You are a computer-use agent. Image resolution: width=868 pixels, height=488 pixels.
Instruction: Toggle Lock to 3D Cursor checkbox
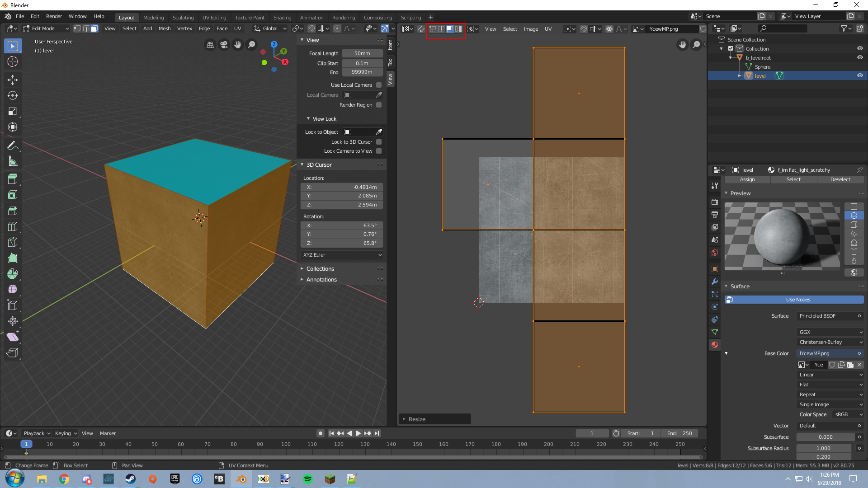pyautogui.click(x=379, y=142)
